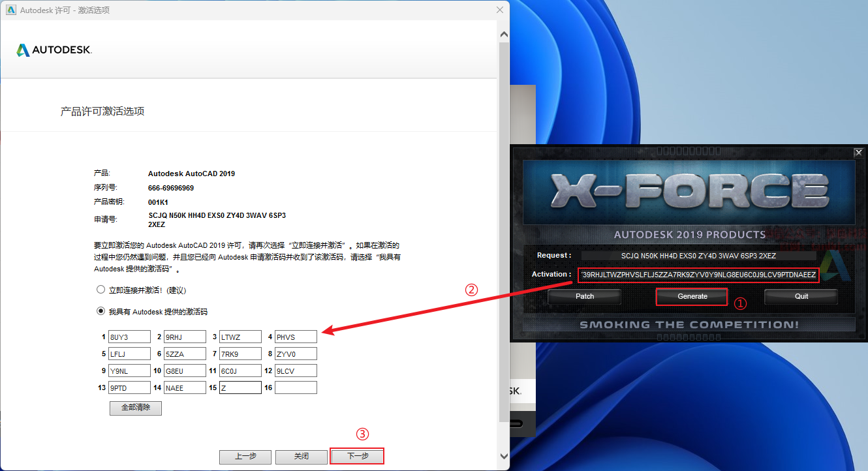Click activation code field 12 containing 9LCV

(296, 371)
